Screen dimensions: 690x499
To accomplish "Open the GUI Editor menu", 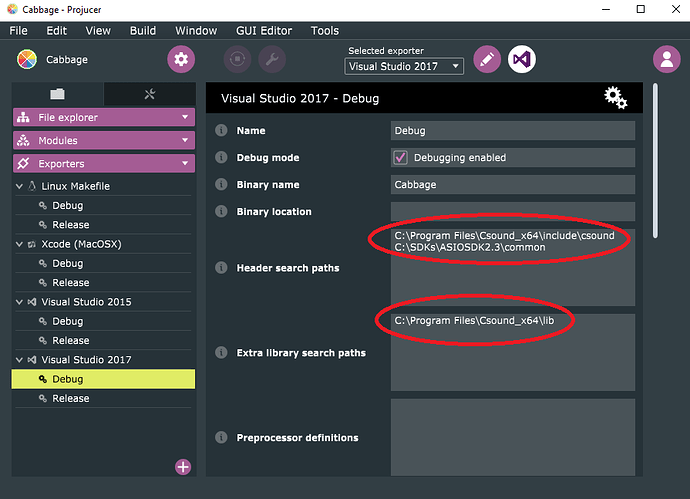I will (264, 31).
